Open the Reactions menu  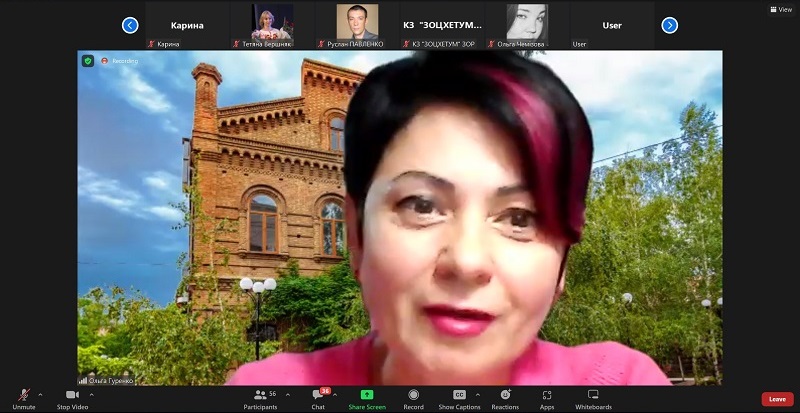pyautogui.click(x=505, y=399)
